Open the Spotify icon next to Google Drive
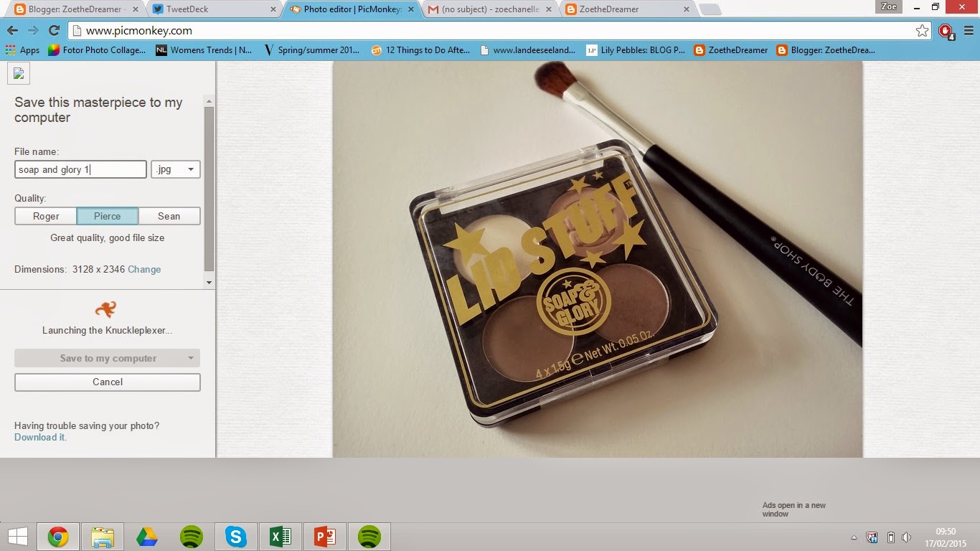 pos(192,537)
